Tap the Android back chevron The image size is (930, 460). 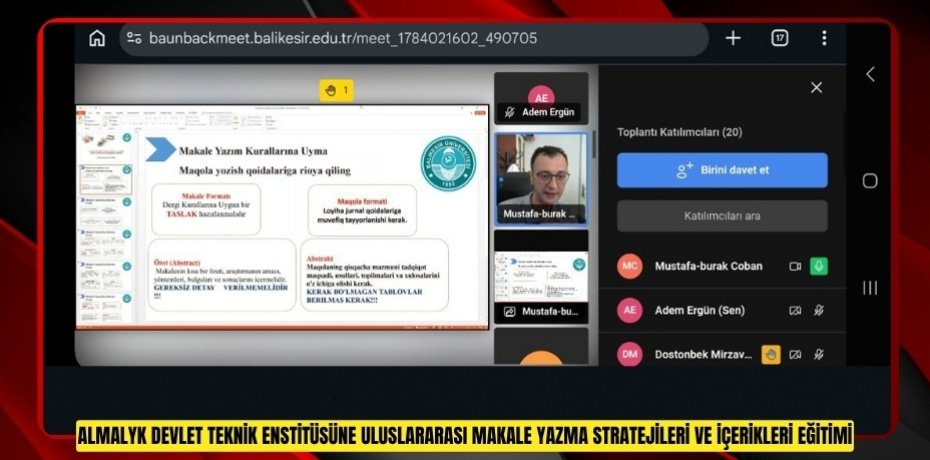coord(870,74)
